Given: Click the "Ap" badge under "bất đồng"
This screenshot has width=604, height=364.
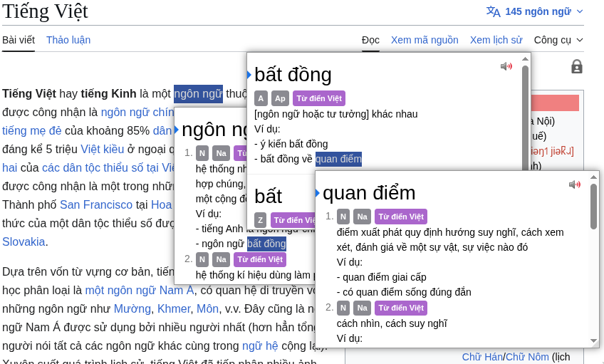Looking at the screenshot, I should tap(280, 98).
